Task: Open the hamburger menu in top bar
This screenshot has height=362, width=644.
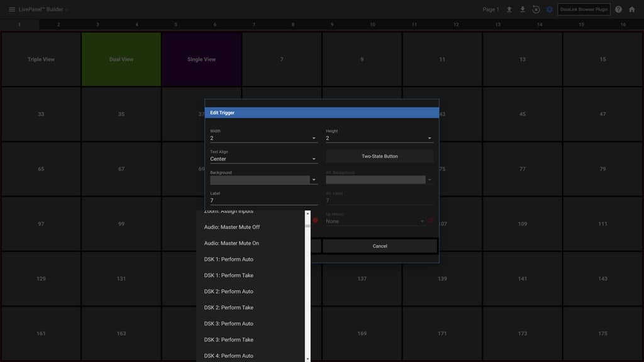Action: tap(11, 9)
